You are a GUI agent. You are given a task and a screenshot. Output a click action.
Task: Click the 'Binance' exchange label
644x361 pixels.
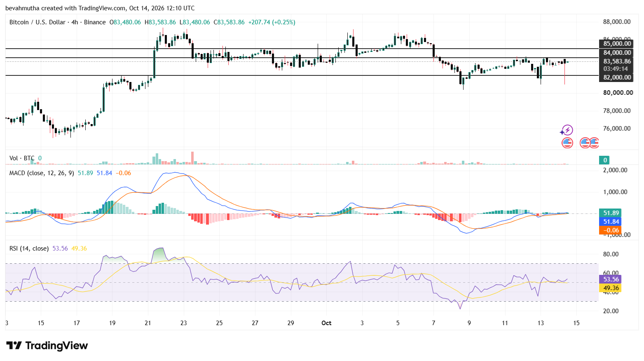pyautogui.click(x=95, y=22)
